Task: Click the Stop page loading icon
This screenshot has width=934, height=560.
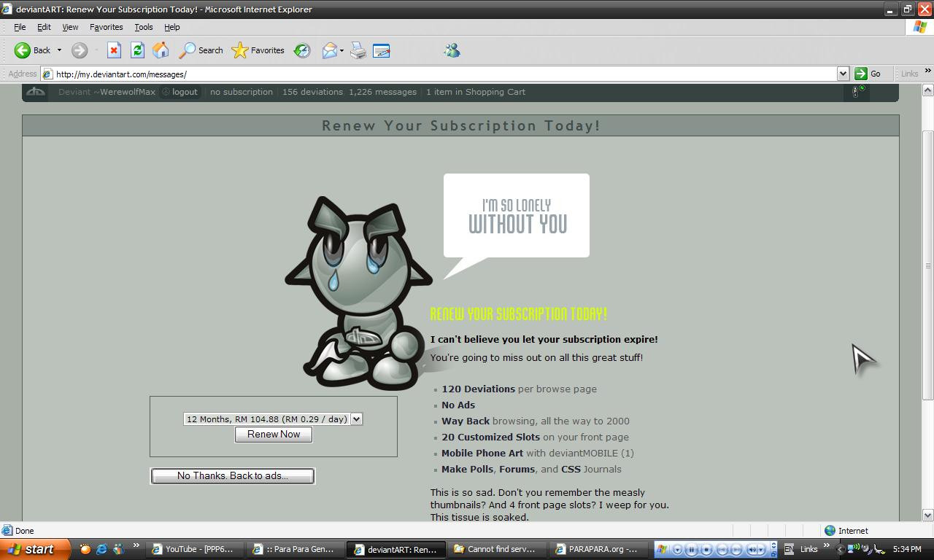Action: click(114, 50)
